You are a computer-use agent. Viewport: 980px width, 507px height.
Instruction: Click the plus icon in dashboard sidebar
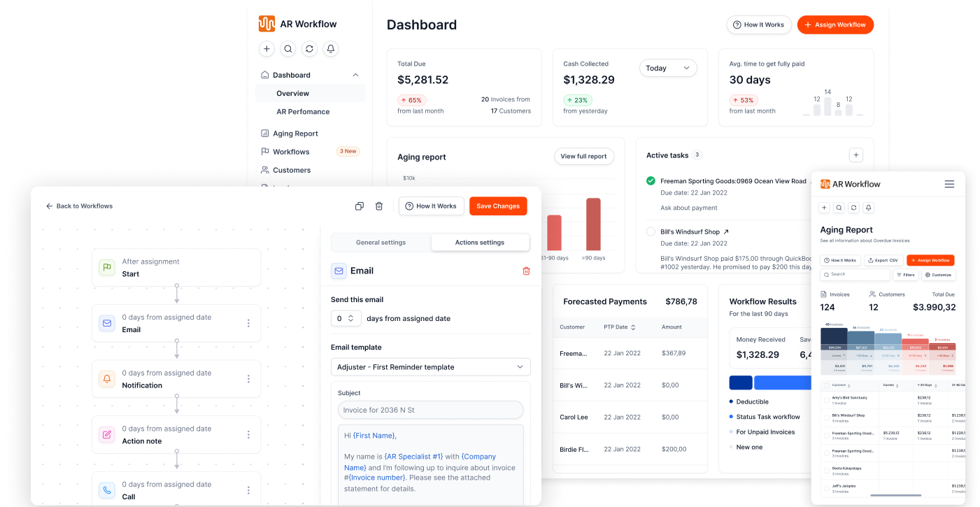[267, 49]
